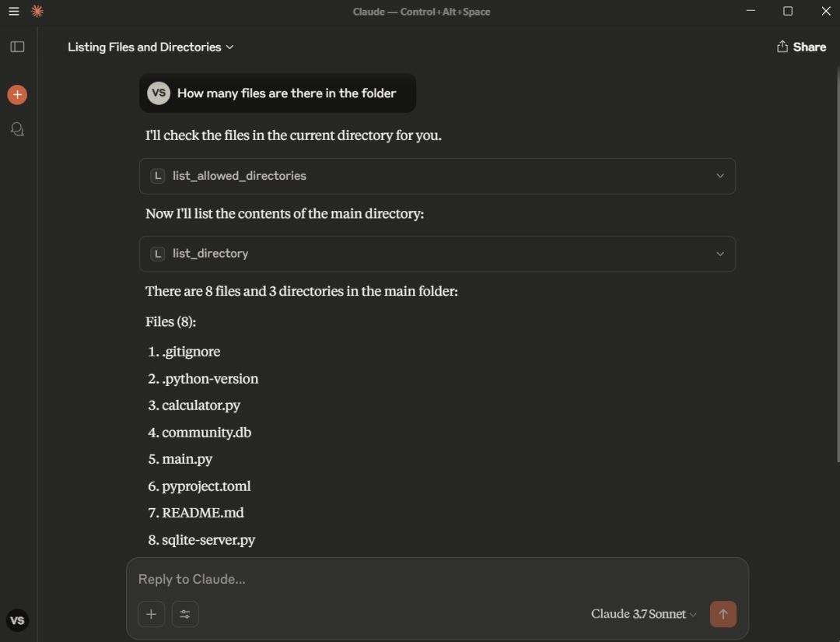The image size is (840, 642).
Task: Maximize the Claude window
Action: pyautogui.click(x=788, y=12)
